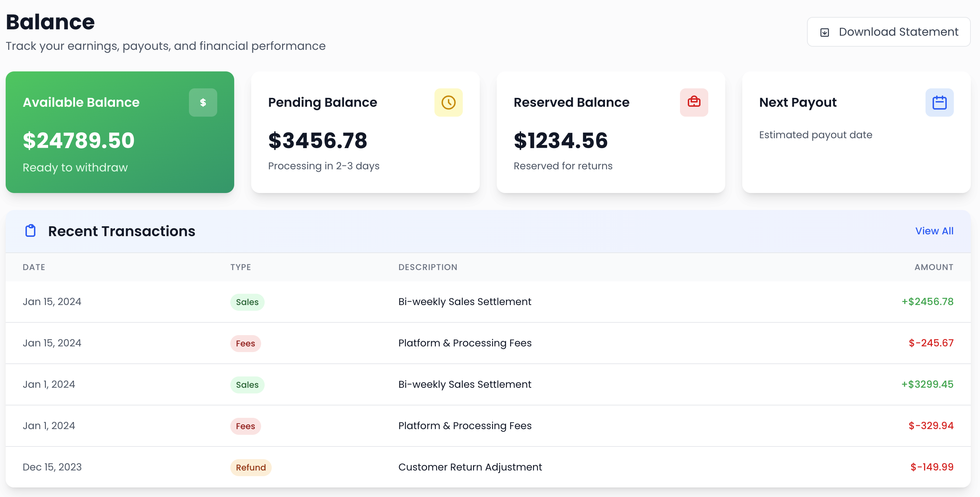Click Platform & Processing Fees in $-329.94 row
Screen dimensions: 980x497
[x=465, y=426]
